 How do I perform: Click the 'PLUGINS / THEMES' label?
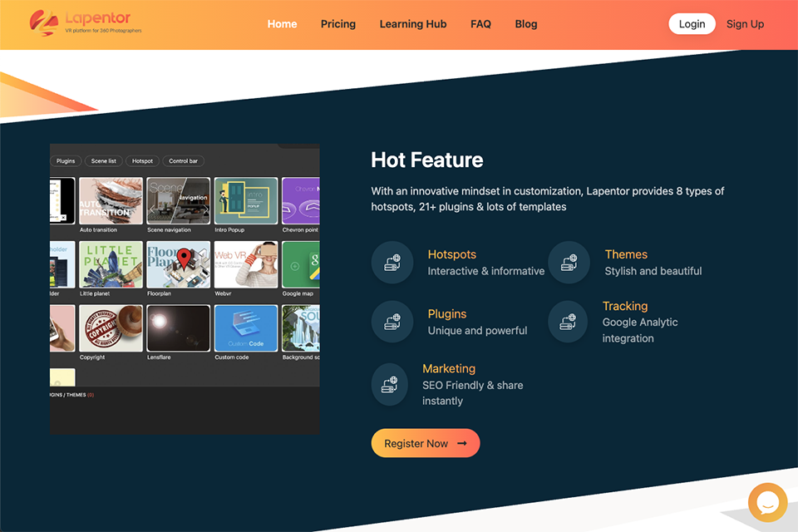point(71,395)
